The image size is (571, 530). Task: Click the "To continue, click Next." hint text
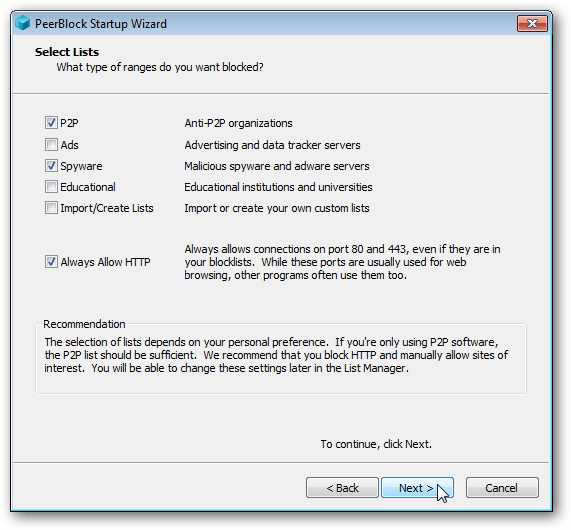[376, 444]
